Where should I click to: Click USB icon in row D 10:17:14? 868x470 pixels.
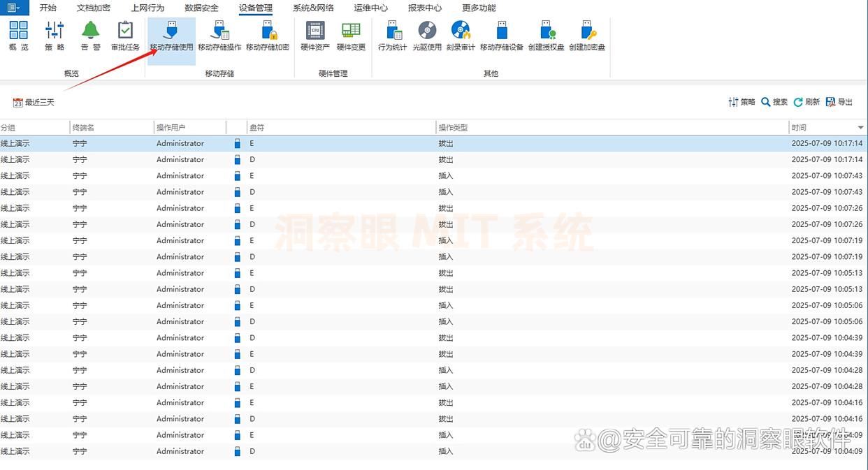[237, 159]
